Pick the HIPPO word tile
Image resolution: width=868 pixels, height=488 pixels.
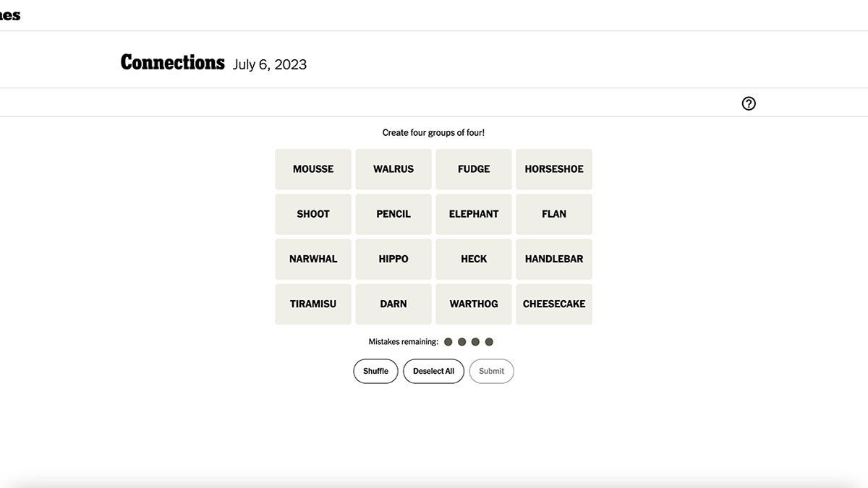pyautogui.click(x=393, y=259)
